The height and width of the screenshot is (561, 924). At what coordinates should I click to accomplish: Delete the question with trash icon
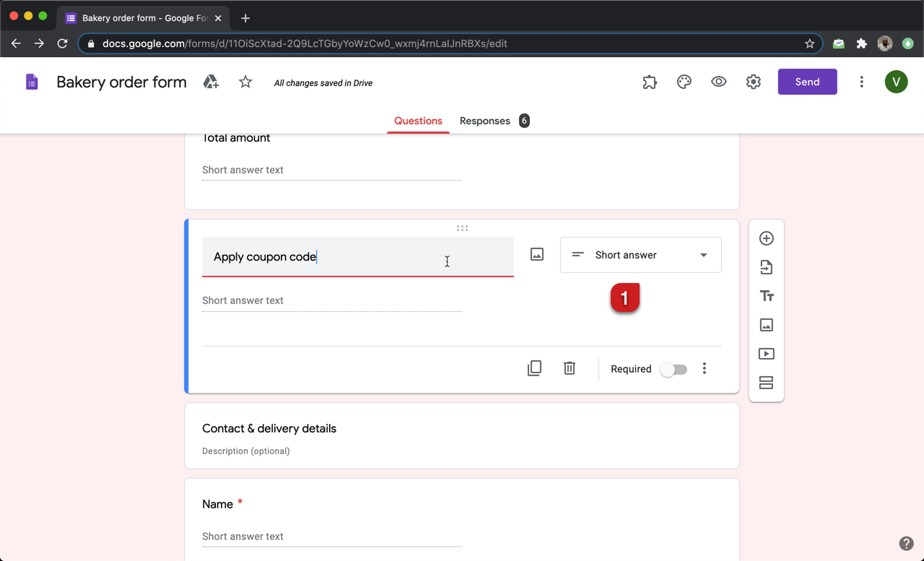pos(570,368)
